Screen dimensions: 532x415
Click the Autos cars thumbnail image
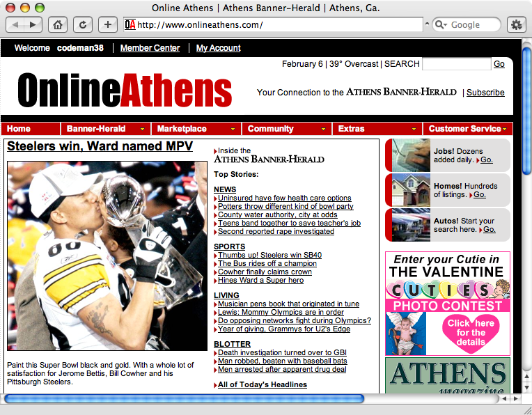tap(411, 225)
